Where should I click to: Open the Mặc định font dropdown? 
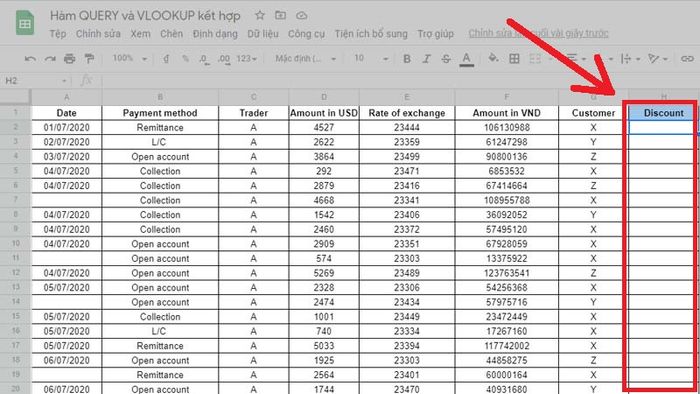tap(305, 58)
